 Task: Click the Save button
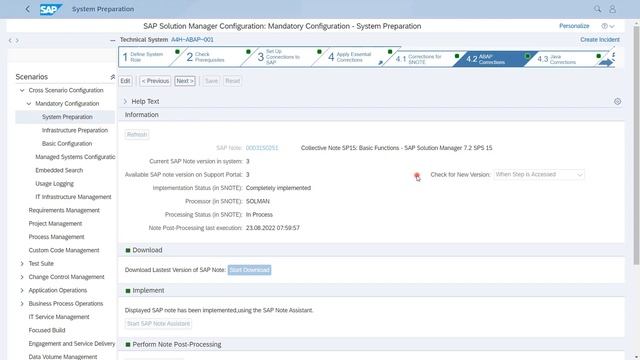point(211,81)
